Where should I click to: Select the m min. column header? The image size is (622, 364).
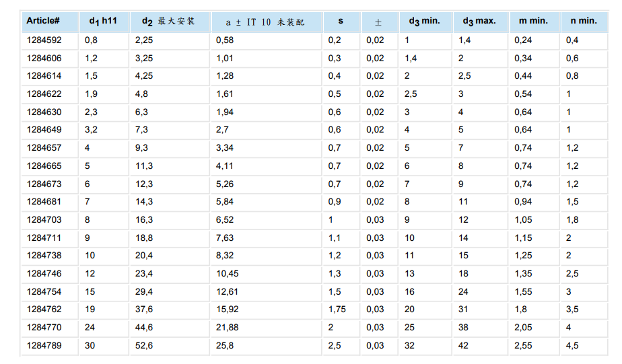coord(533,21)
